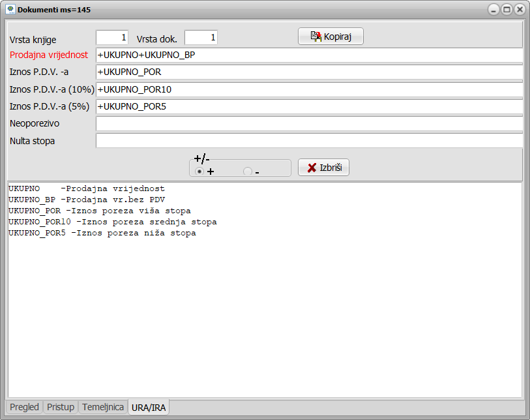Click the empty Neoporezivo field
This screenshot has height=420, width=530.
pos(309,123)
